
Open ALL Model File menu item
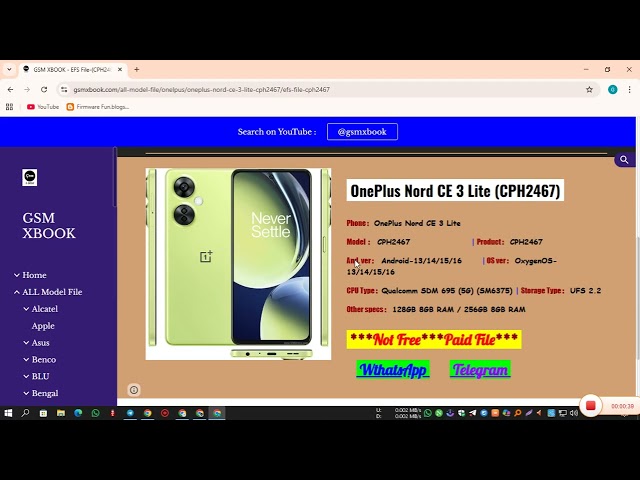(x=52, y=292)
